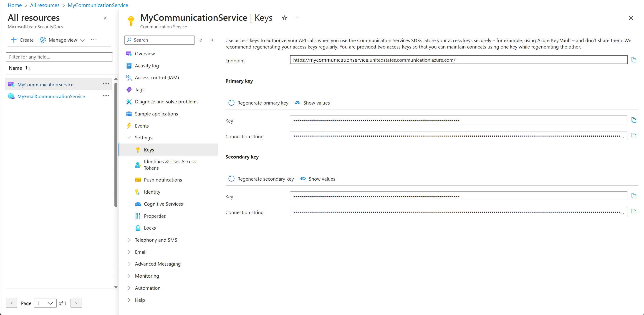Click the resource menu Search box
Viewport: 644px width, 315px height.
pos(159,40)
